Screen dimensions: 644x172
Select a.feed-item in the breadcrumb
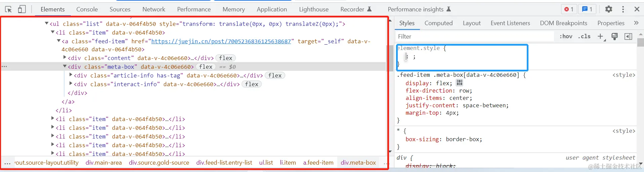(318, 163)
